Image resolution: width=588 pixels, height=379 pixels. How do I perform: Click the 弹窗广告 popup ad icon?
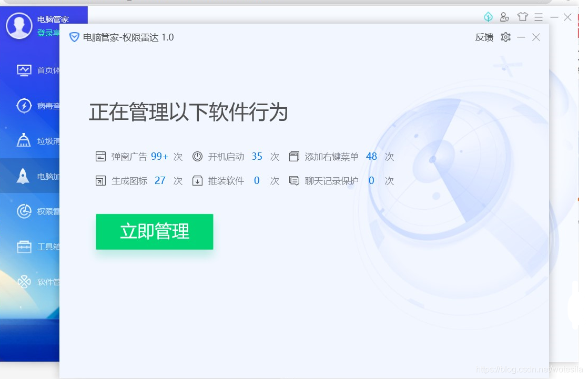pos(100,156)
